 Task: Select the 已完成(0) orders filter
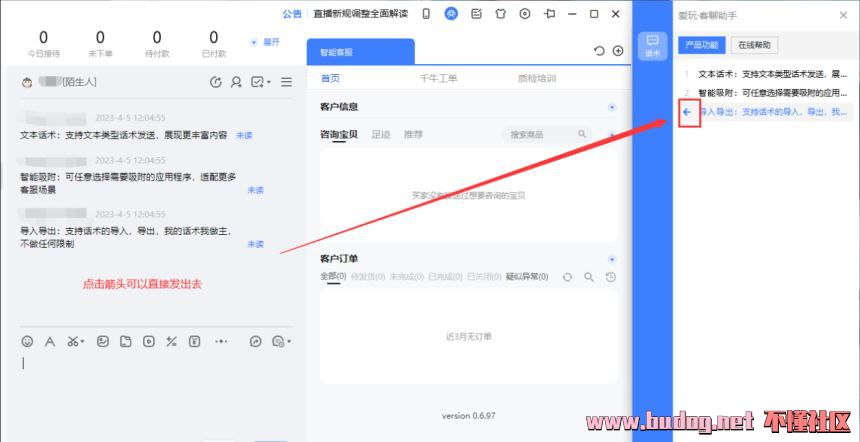coord(445,277)
